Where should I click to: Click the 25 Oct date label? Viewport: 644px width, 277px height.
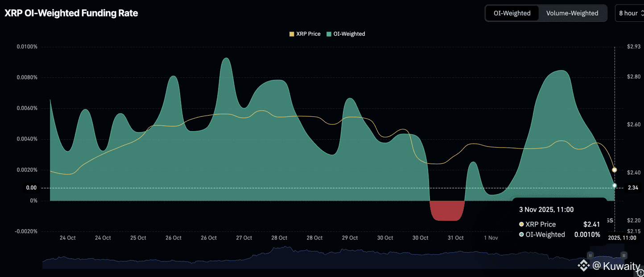[x=138, y=238]
